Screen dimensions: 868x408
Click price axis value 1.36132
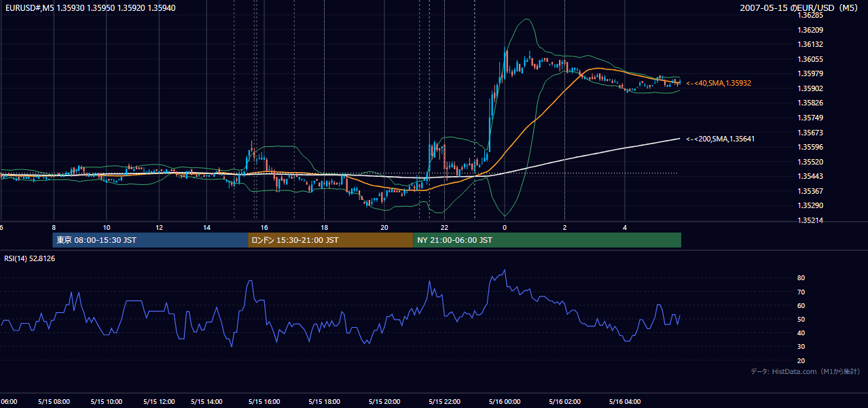point(809,44)
